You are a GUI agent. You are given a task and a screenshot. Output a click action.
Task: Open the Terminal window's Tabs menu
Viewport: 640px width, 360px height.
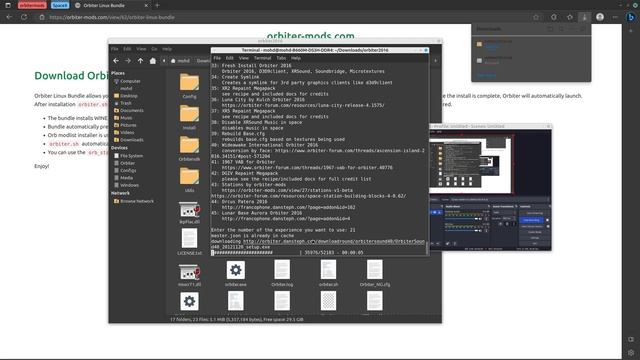click(281, 58)
